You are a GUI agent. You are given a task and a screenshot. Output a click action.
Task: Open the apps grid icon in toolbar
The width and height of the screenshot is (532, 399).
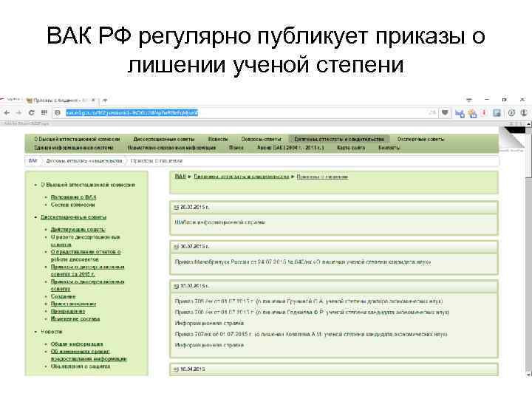coord(44,112)
